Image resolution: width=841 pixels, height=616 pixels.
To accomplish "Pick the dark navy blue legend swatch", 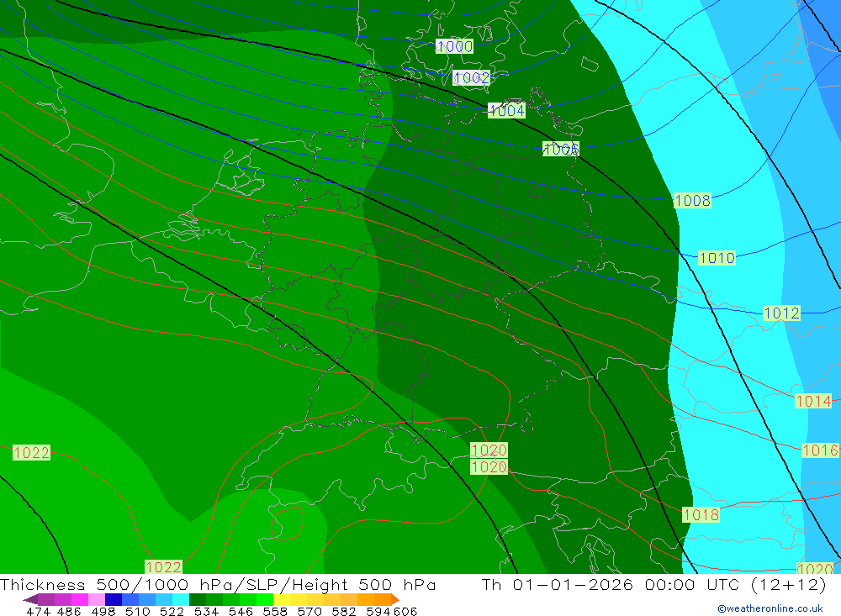I will (114, 599).
